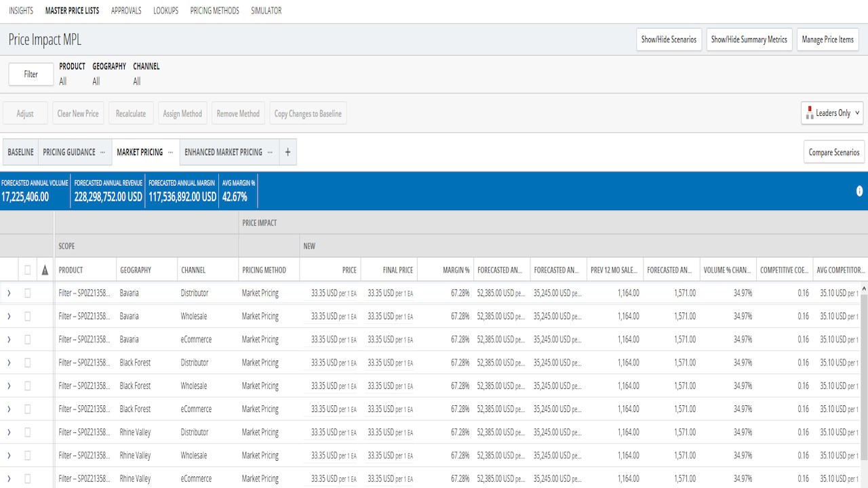This screenshot has height=488, width=868.
Task: Click the Adjust button
Action: [x=25, y=114]
